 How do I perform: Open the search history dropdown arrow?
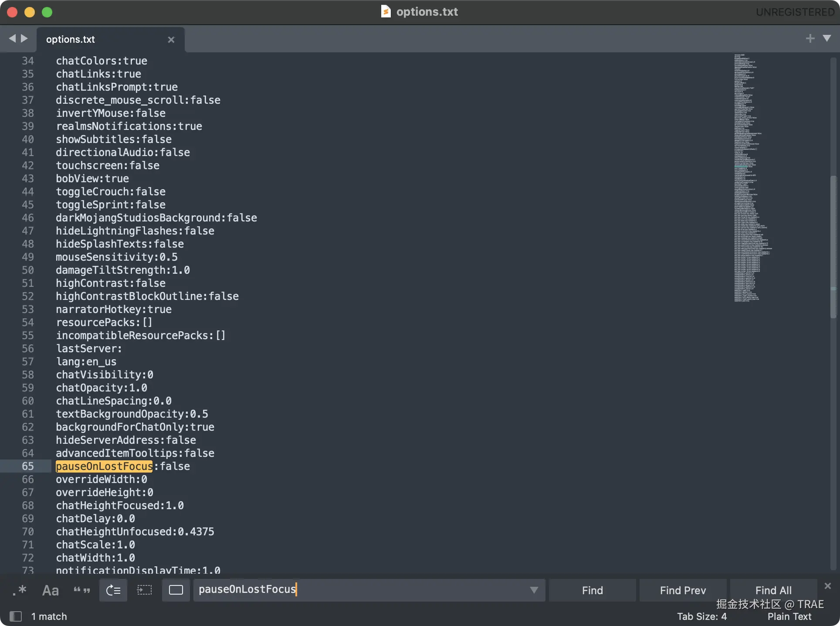click(x=534, y=590)
